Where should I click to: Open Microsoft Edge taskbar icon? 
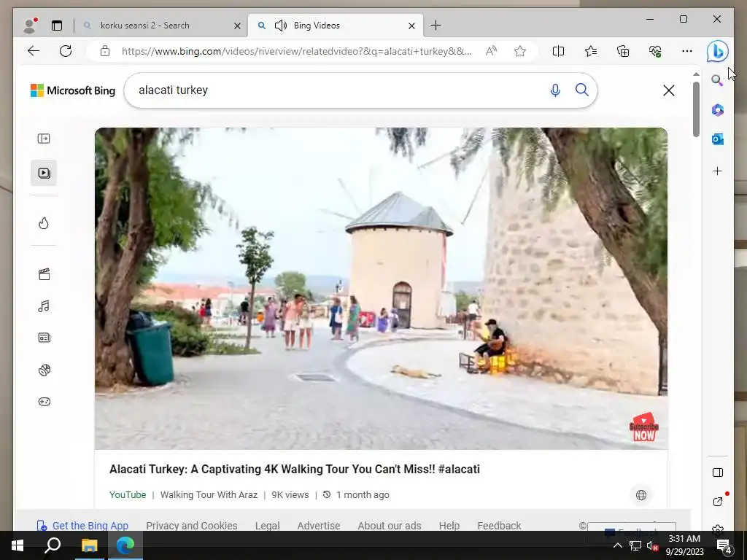(x=125, y=545)
